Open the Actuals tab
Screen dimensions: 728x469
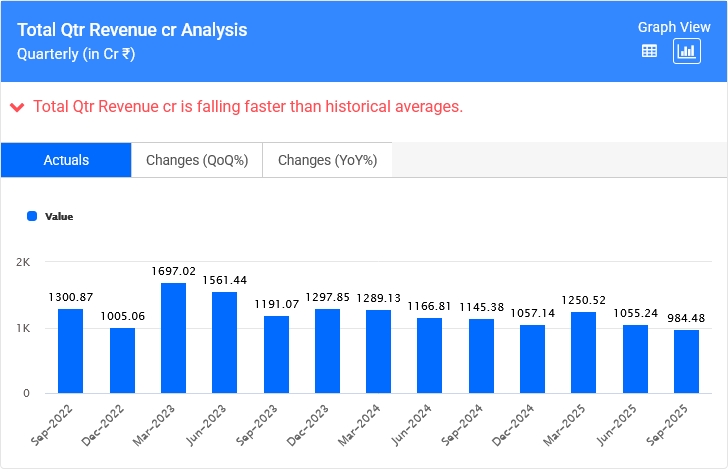66,160
